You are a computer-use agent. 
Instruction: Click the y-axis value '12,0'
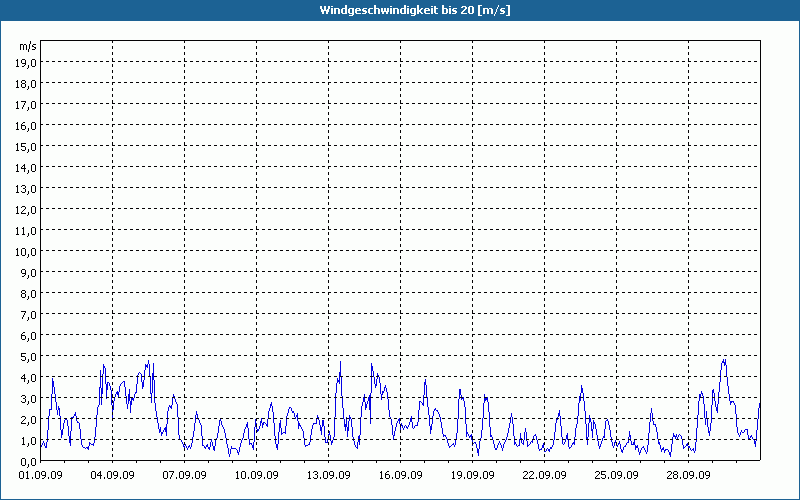point(26,210)
